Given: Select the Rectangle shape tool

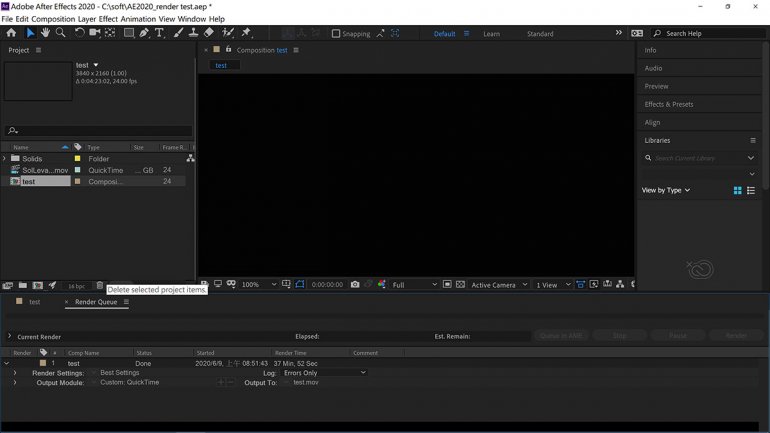Looking at the screenshot, I should coord(128,33).
